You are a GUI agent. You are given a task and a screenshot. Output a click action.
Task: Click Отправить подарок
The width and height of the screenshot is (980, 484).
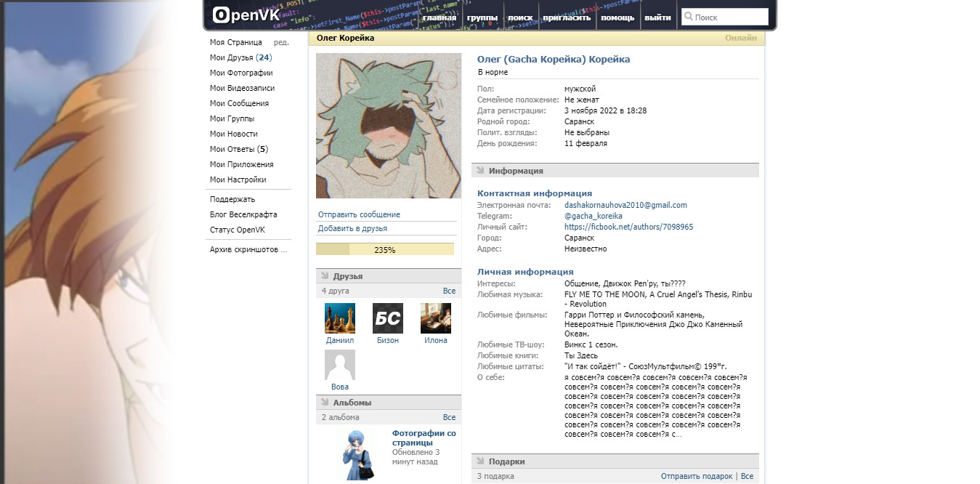coord(697,476)
